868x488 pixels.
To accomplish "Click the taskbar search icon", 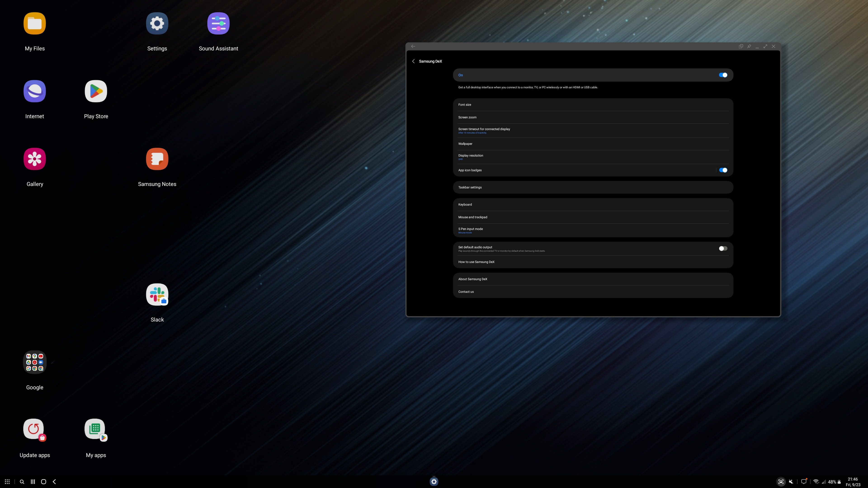I will pos(22,482).
